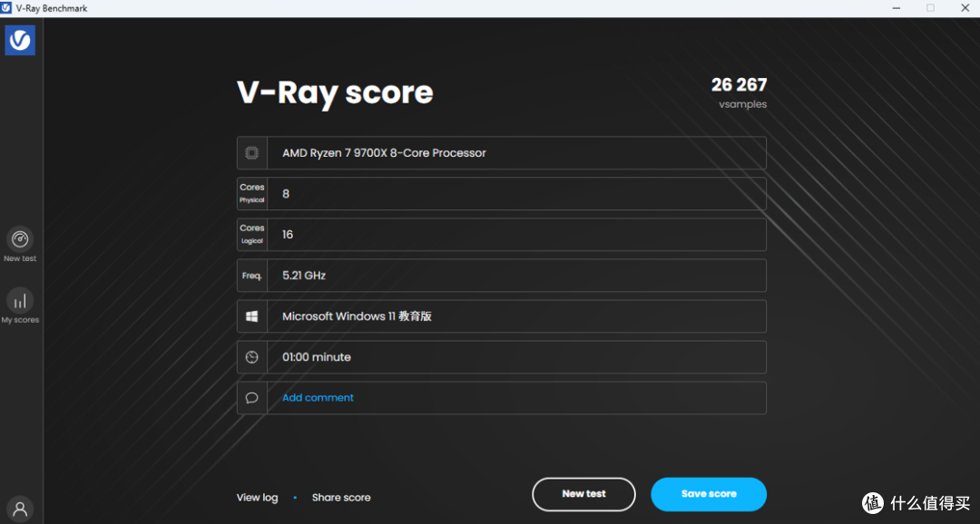The image size is (980, 524).
Task: Start a New test with the outlined button
Action: 583,494
